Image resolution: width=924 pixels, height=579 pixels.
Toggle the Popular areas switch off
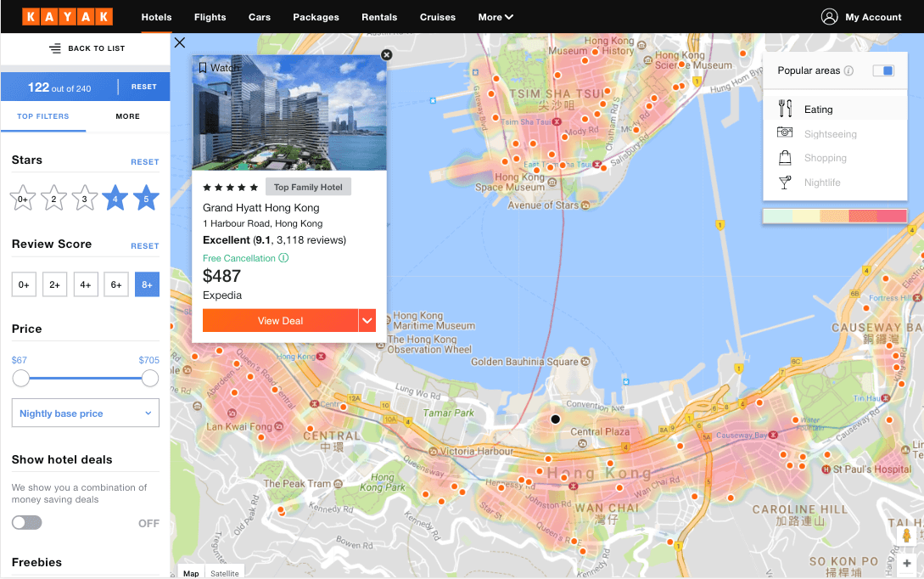pyautogui.click(x=883, y=70)
